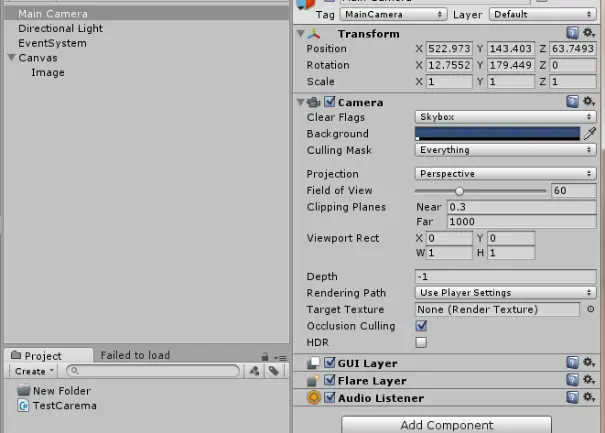605x433 pixels.
Task: Disable the GUI Layer checkbox
Action: (x=330, y=363)
